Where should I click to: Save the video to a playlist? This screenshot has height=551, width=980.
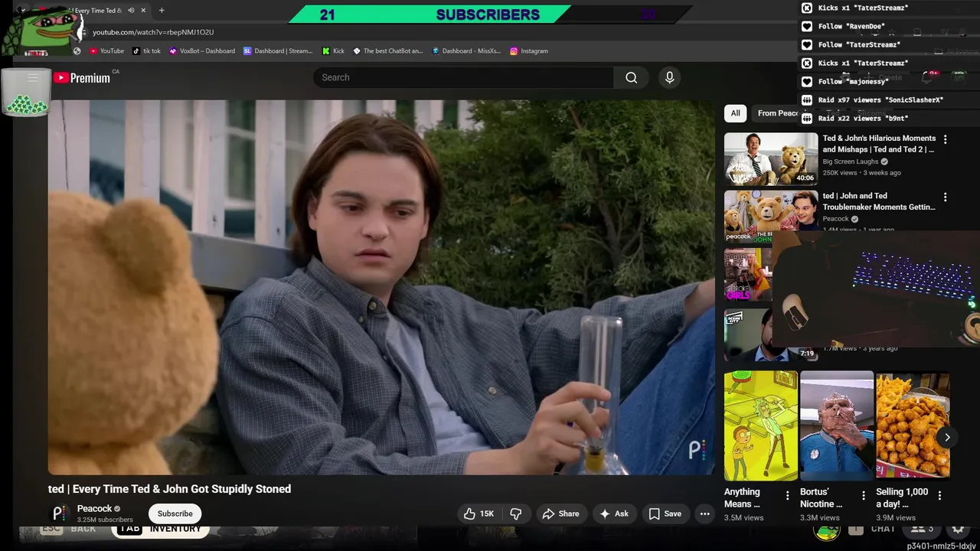coord(665,514)
